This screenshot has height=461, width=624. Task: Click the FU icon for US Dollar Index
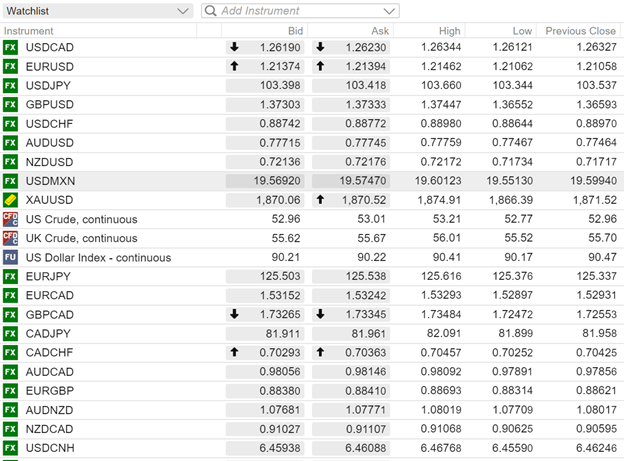click(x=10, y=257)
